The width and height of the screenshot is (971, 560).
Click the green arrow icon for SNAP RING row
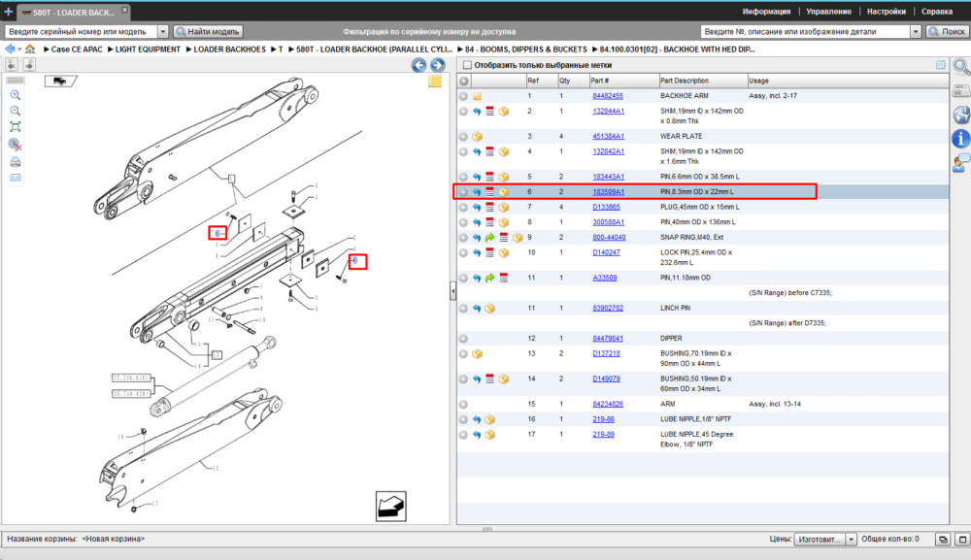[489, 238]
